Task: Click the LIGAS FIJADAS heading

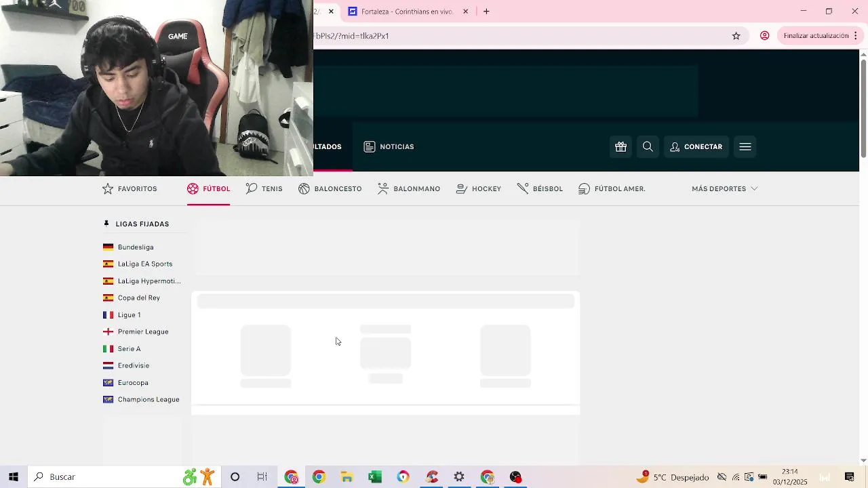Action: click(x=142, y=224)
